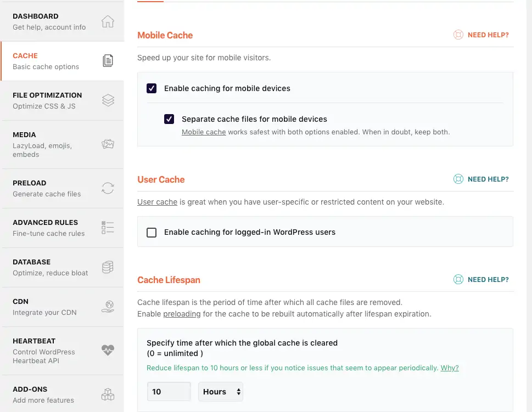Click the File Optimization layers icon
The height and width of the screenshot is (412, 532).
point(108,100)
